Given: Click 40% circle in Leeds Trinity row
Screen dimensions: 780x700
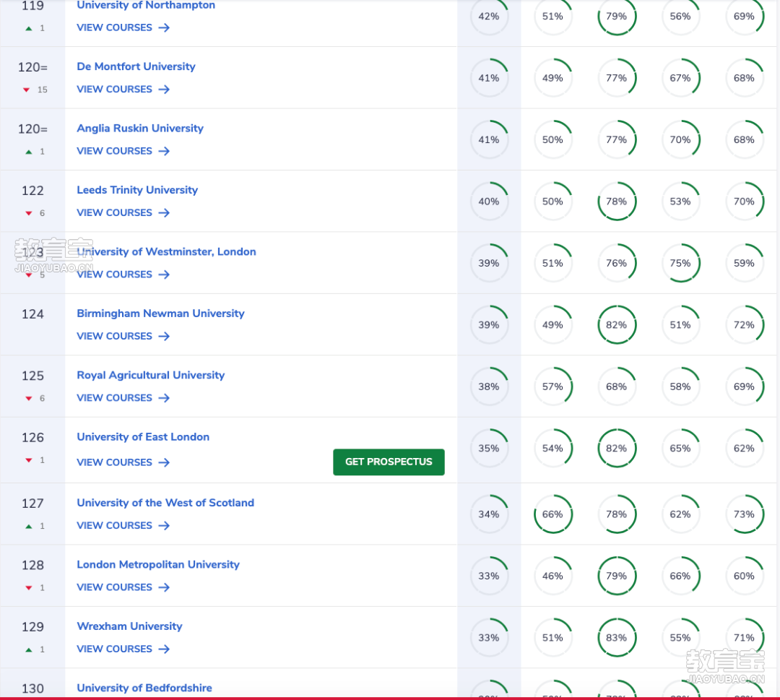Looking at the screenshot, I should point(489,202).
